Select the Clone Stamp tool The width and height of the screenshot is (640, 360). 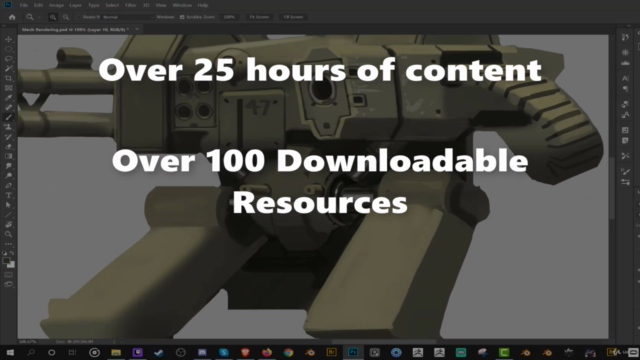pos(8,127)
